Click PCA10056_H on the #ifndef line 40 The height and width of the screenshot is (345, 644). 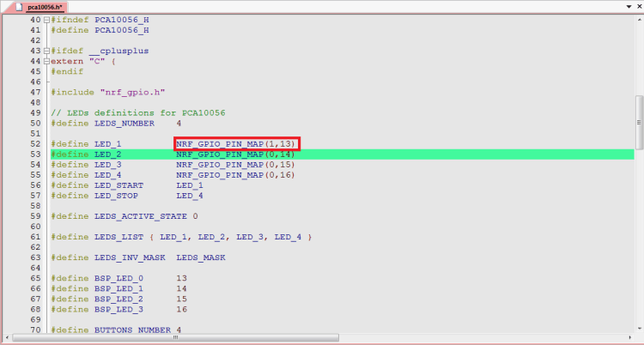point(122,20)
